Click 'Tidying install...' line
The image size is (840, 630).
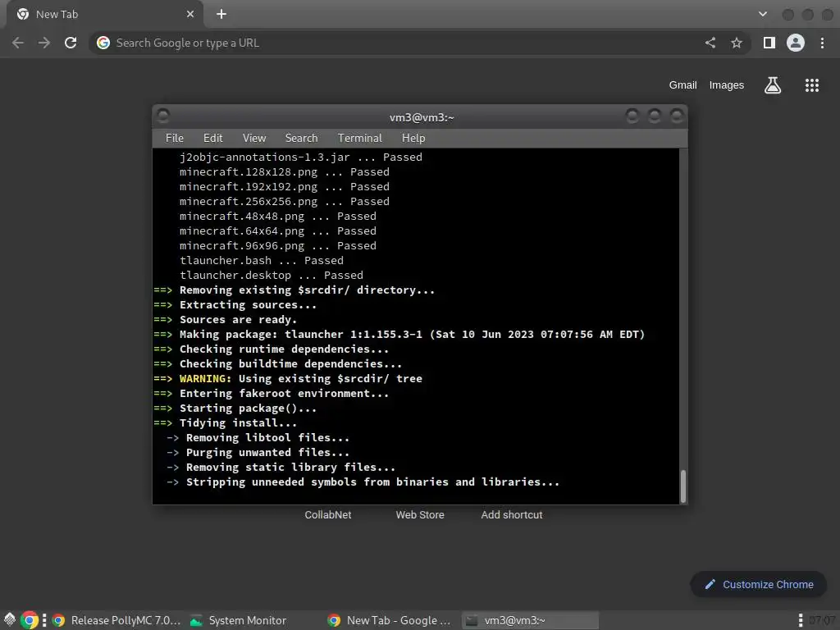[x=238, y=423]
